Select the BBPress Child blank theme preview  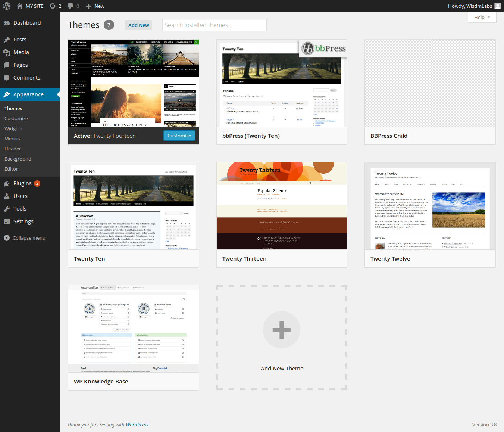point(430,83)
